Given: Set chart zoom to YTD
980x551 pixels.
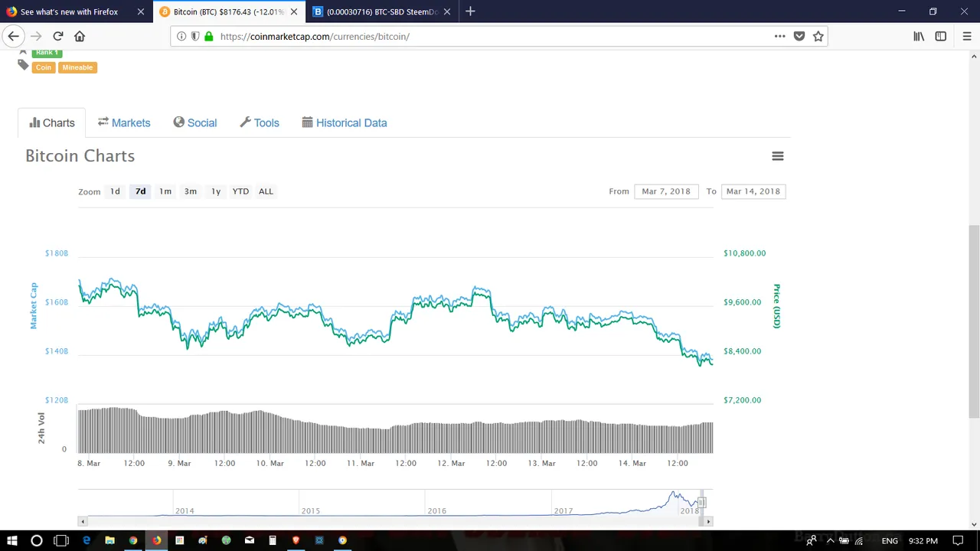Looking at the screenshot, I should point(240,191).
